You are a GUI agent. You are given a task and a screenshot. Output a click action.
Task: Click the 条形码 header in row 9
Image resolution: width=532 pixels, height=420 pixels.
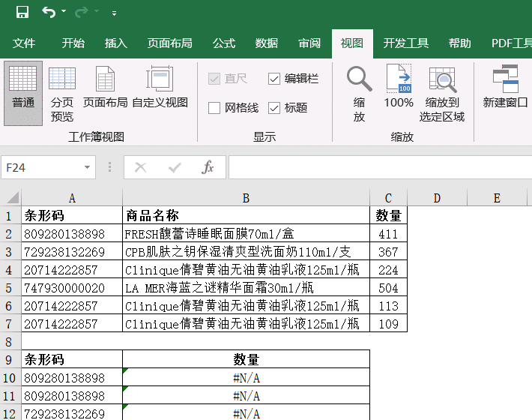(72, 359)
